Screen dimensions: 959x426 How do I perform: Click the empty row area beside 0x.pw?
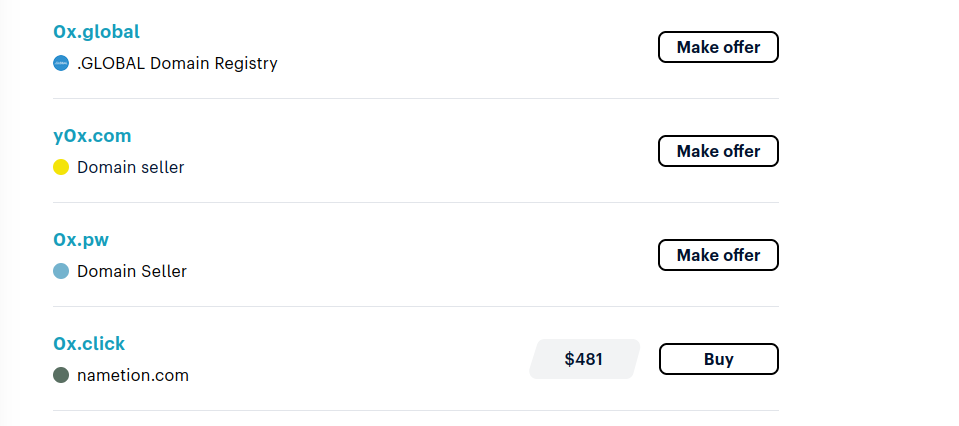pos(416,255)
